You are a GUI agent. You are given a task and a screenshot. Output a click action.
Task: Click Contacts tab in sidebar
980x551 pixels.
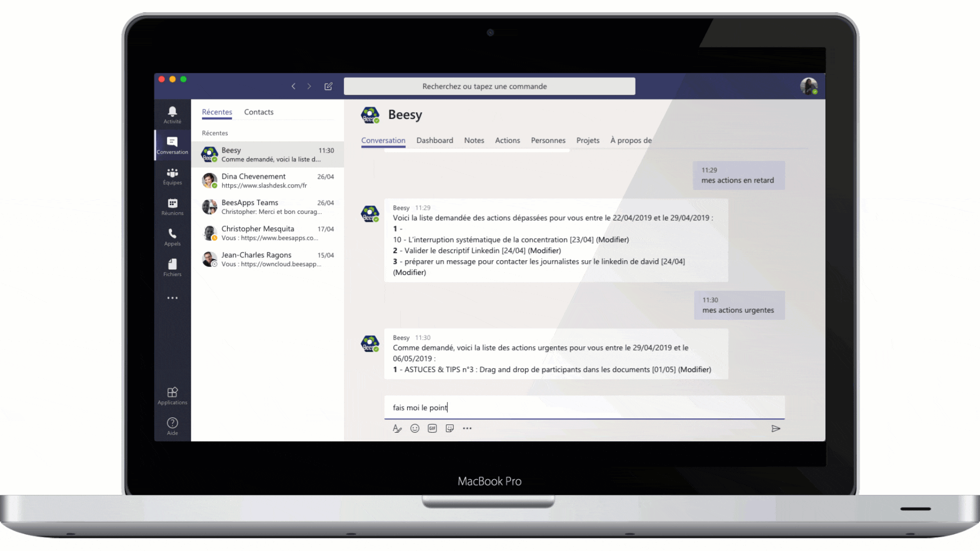pyautogui.click(x=259, y=111)
